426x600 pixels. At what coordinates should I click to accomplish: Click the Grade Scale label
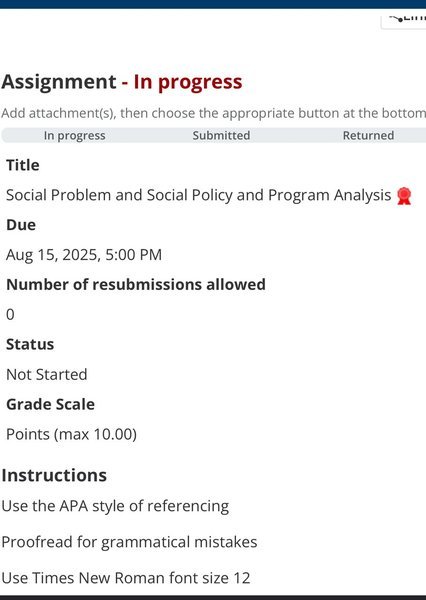tap(51, 404)
